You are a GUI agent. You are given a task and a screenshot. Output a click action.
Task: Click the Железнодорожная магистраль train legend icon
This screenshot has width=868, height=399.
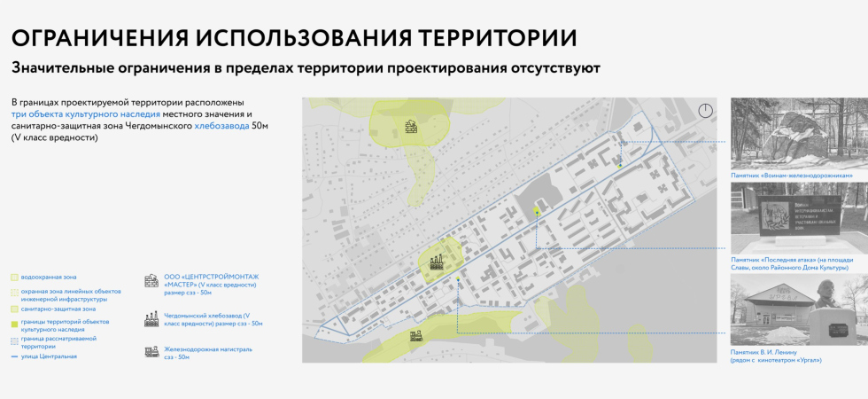(151, 352)
